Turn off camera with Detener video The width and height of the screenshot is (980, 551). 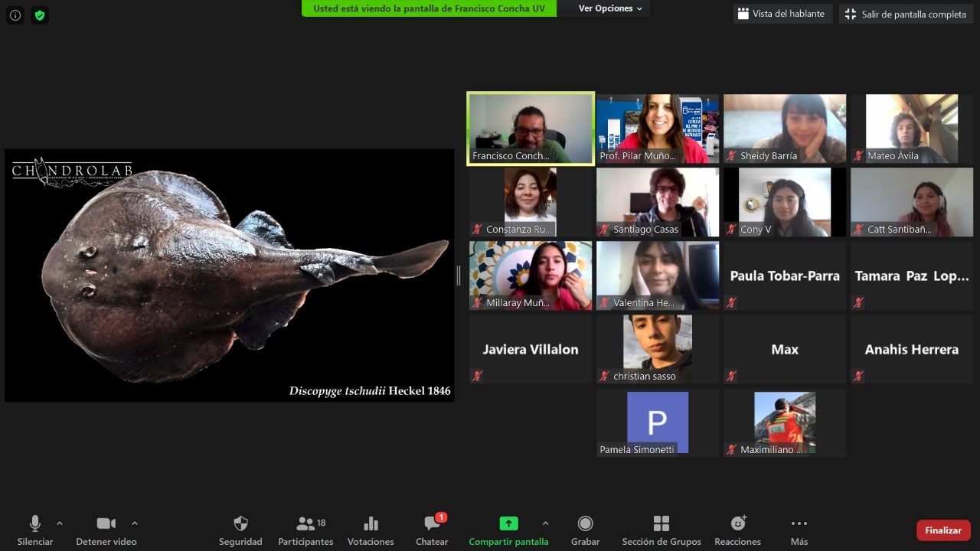(106, 524)
